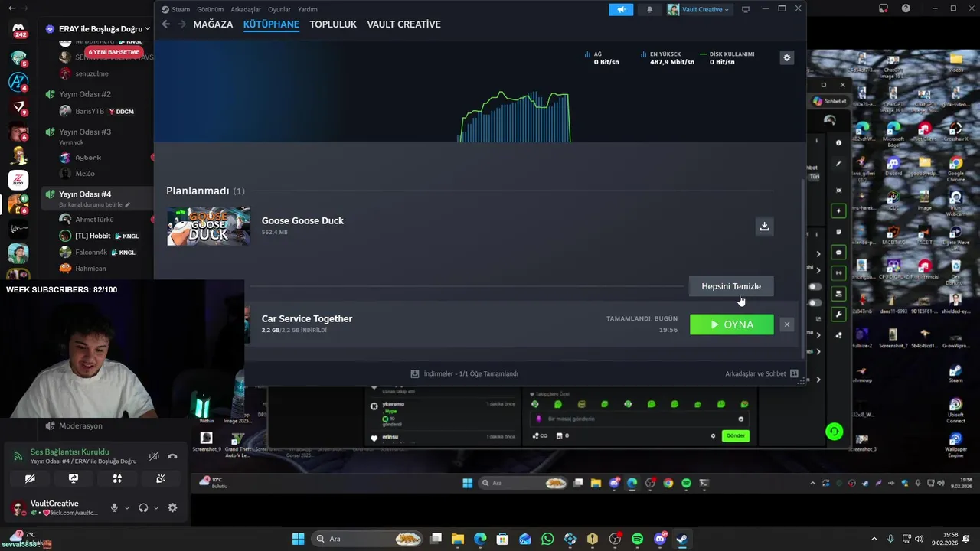Click the download throughput graph

(x=515, y=117)
